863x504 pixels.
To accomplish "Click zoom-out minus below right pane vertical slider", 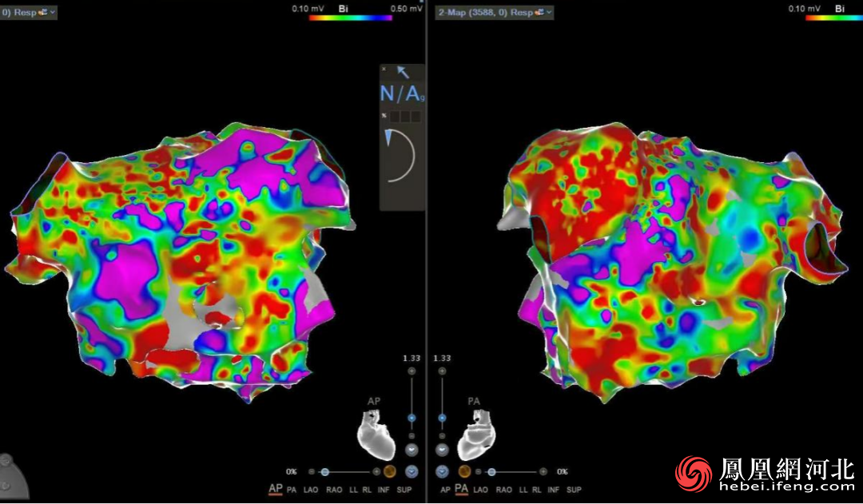I will pyautogui.click(x=442, y=436).
